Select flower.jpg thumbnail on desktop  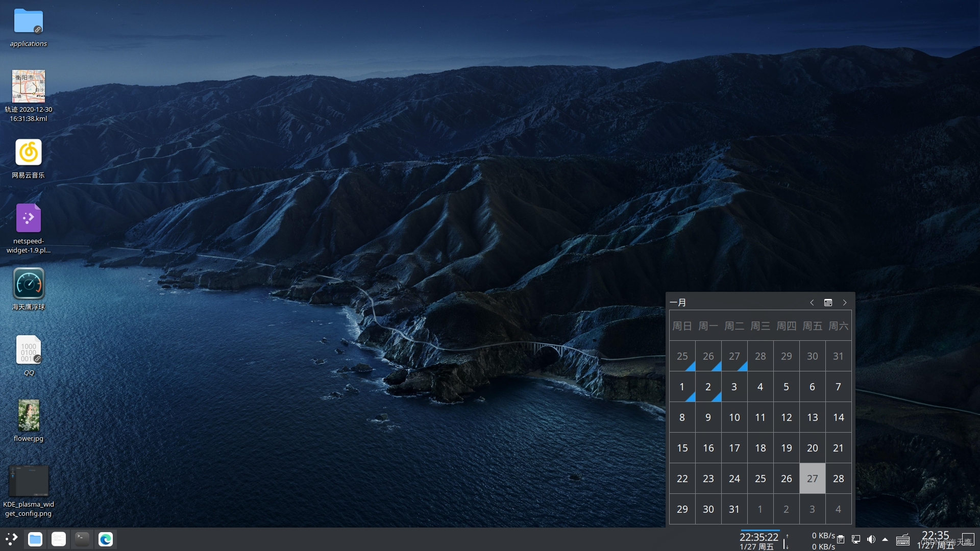[x=29, y=415]
